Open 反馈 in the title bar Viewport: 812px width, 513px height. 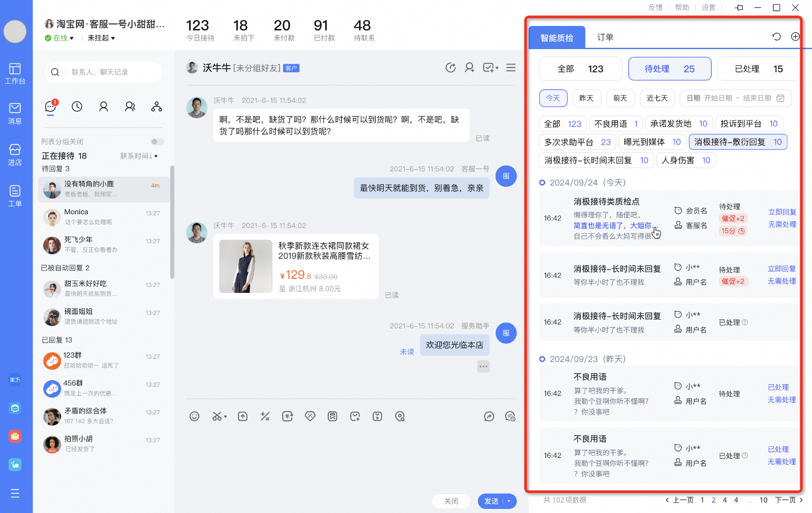(655, 7)
